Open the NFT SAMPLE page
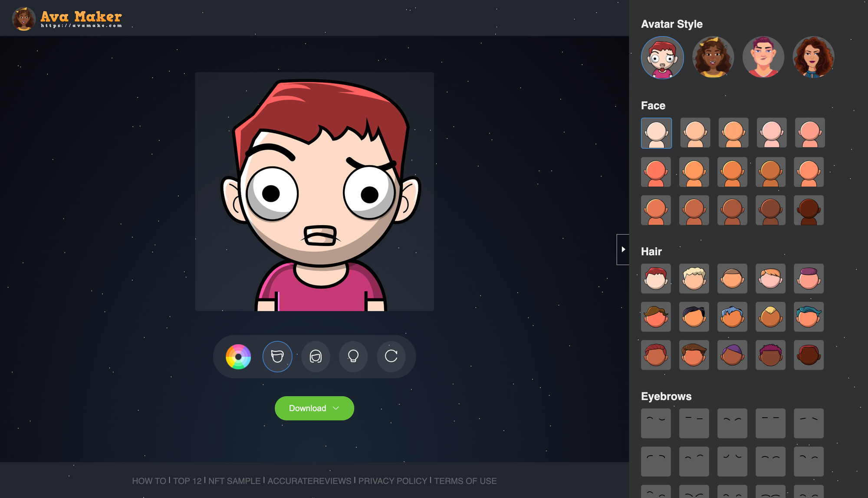868x498 pixels. (233, 481)
